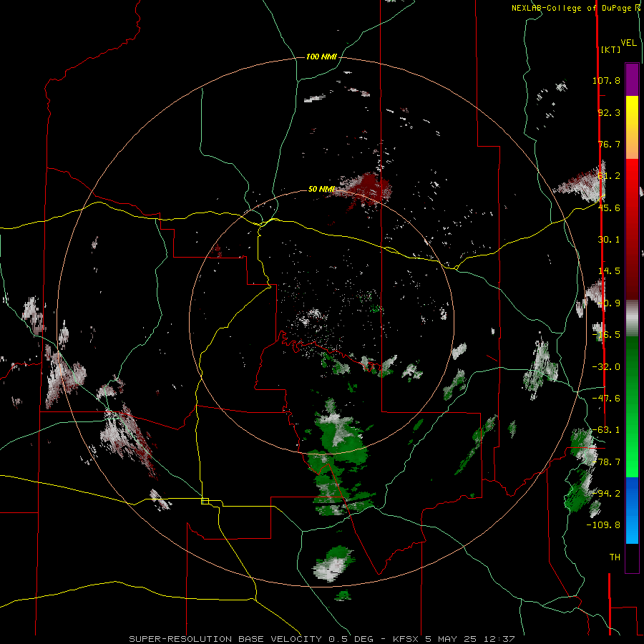
Task: Click the -32.0 scale value
Action: coord(606,367)
